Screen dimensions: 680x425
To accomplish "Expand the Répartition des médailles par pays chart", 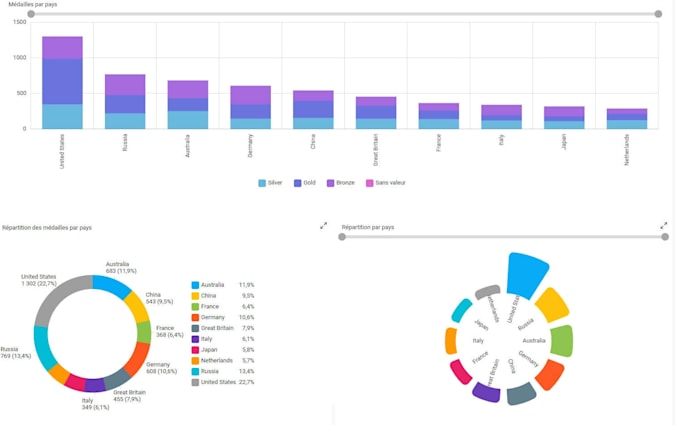I will (x=324, y=226).
